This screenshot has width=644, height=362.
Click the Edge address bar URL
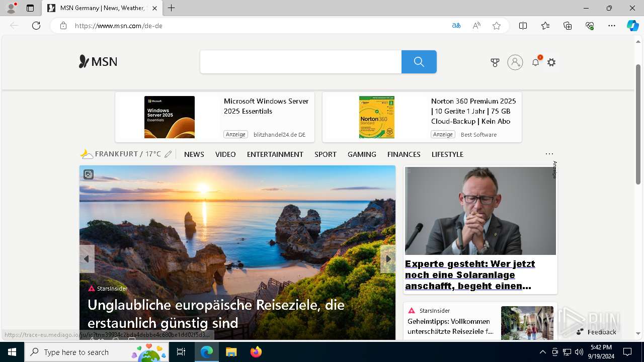coord(119,26)
